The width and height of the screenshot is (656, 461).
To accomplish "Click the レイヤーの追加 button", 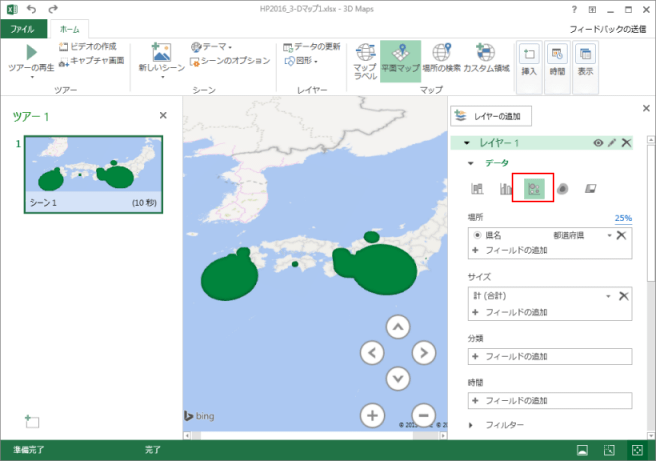I will (491, 116).
